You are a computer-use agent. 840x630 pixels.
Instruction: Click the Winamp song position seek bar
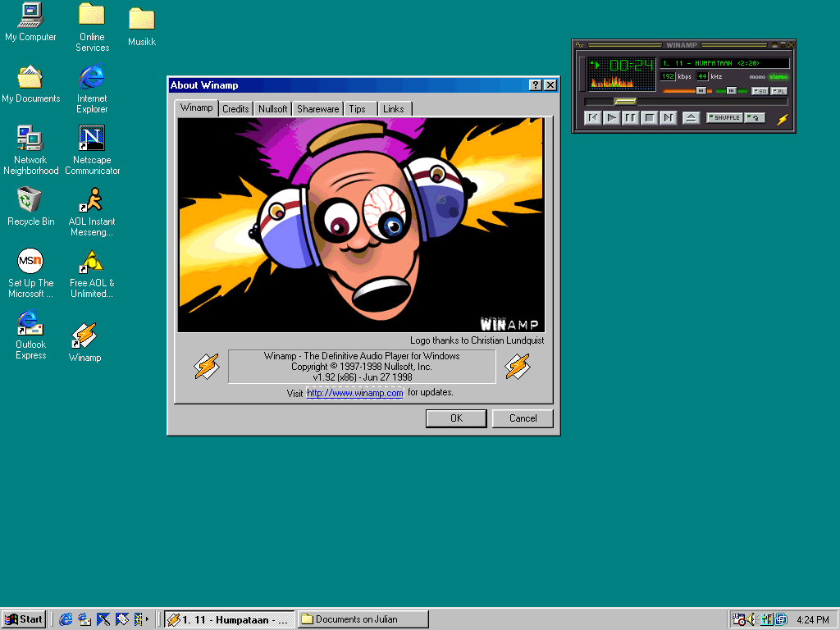(x=687, y=101)
